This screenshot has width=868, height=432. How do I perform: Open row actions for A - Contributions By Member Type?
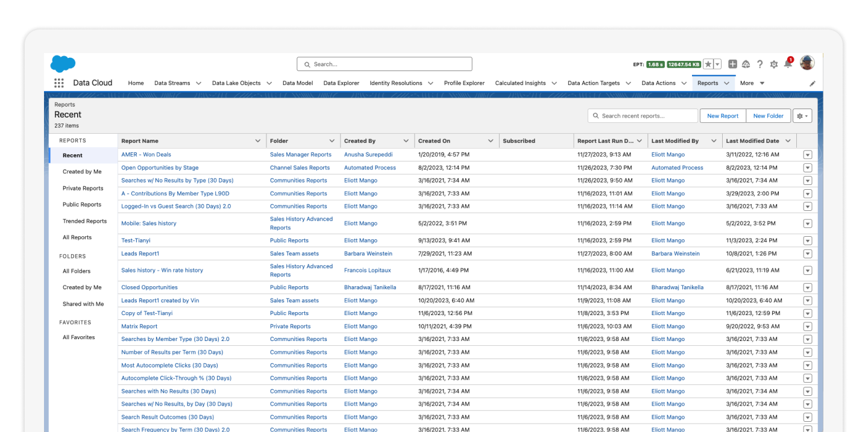pyautogui.click(x=808, y=194)
